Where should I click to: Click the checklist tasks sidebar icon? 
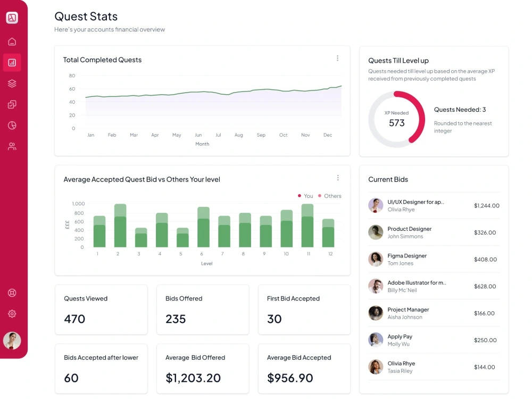(12, 104)
